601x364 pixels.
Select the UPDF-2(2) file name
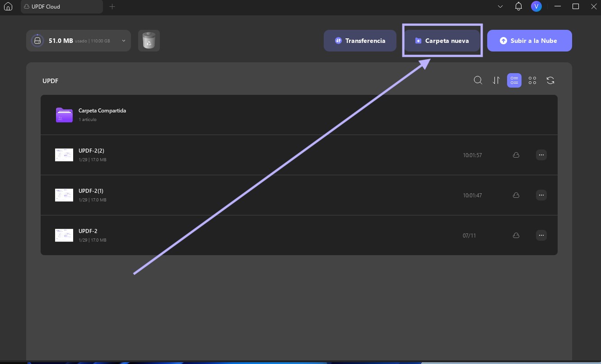91,151
